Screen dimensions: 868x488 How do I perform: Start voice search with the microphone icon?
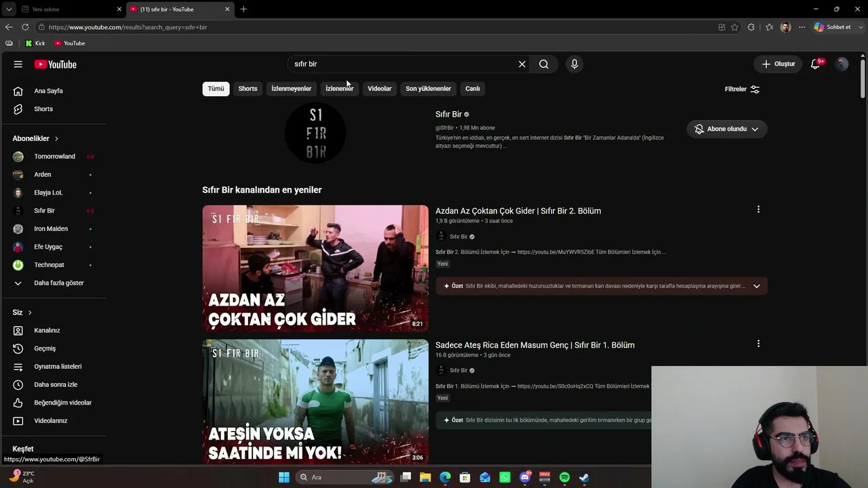coord(574,64)
